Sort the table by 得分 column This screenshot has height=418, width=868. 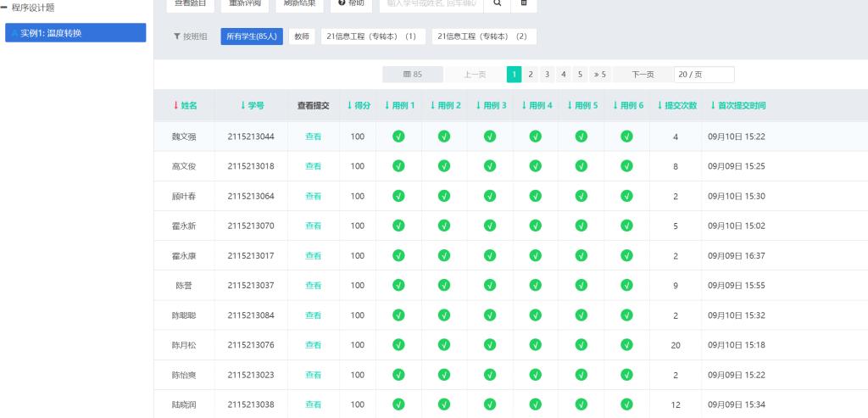pos(359,106)
